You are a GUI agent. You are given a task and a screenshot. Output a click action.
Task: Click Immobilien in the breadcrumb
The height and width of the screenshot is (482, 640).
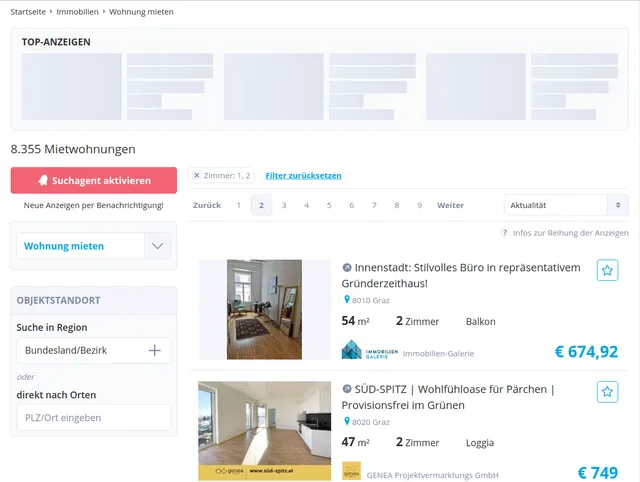point(77,12)
